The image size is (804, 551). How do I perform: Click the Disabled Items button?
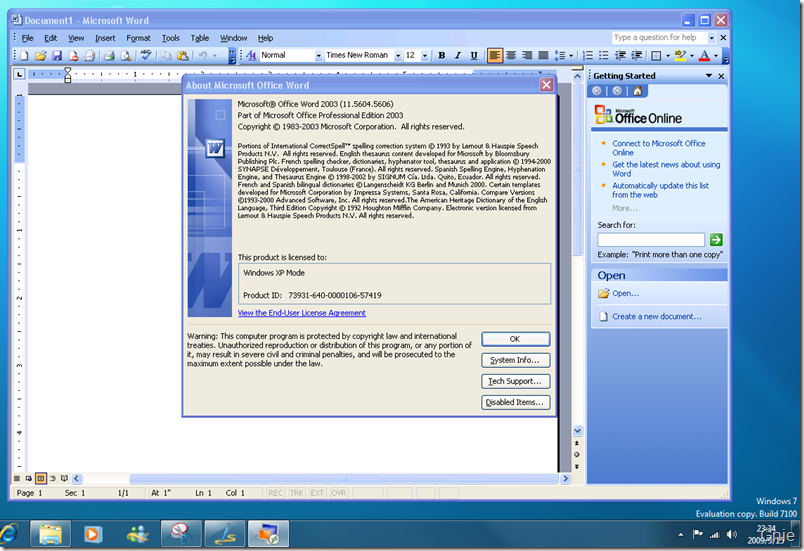[515, 402]
